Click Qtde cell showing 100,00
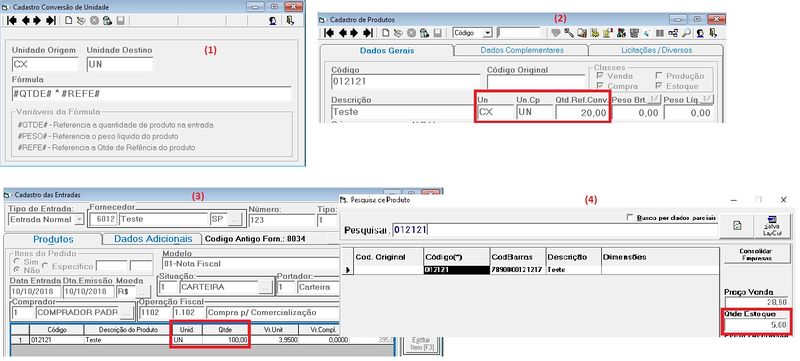 click(x=226, y=340)
